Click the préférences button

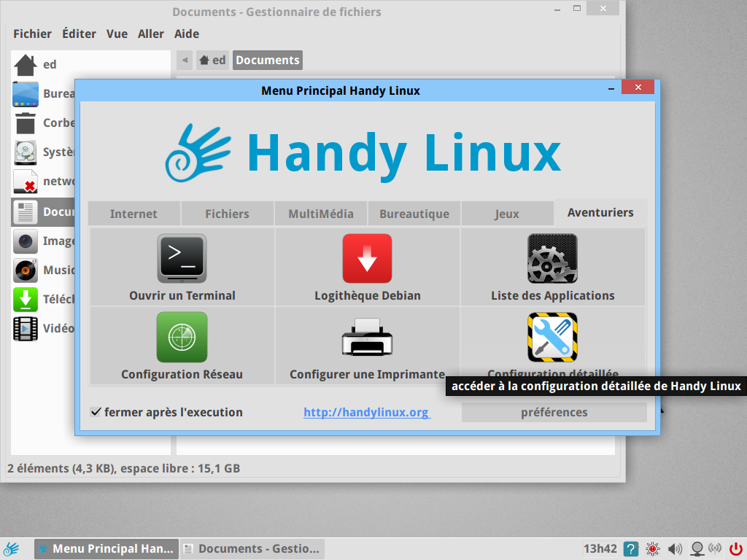554,413
